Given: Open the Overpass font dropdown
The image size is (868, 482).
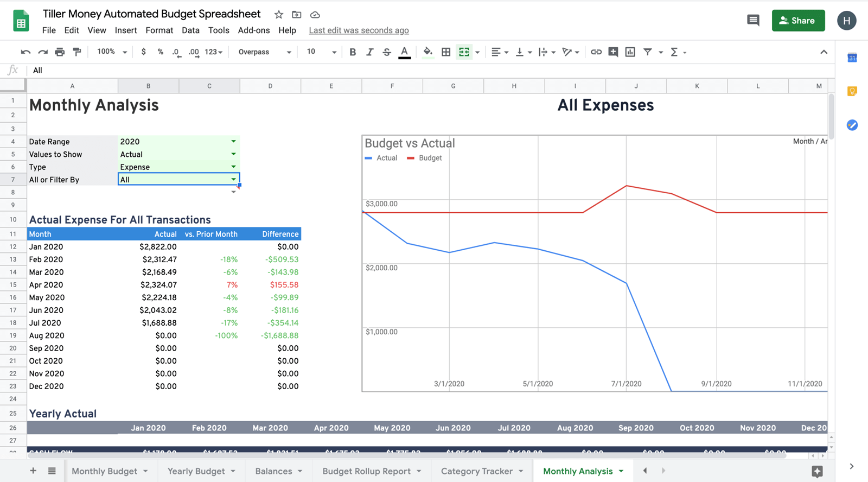Looking at the screenshot, I should coord(265,52).
